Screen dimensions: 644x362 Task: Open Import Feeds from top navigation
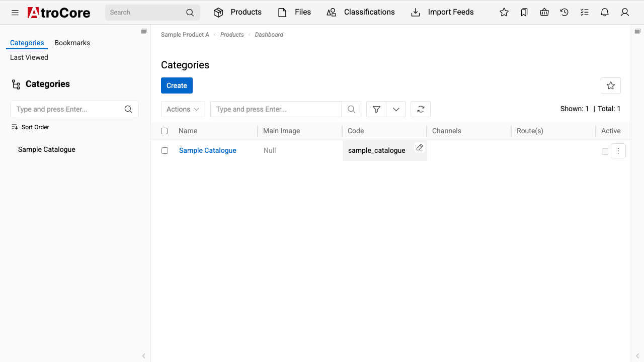[442, 12]
